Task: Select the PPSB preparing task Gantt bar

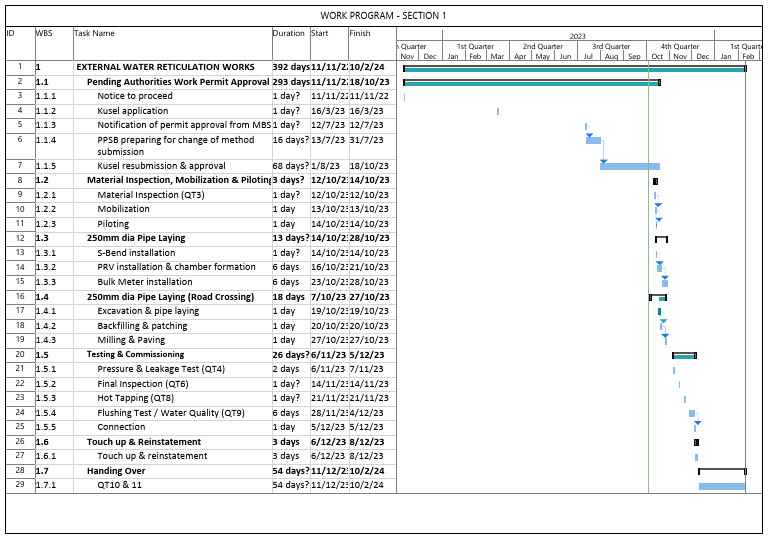Action: point(593,141)
